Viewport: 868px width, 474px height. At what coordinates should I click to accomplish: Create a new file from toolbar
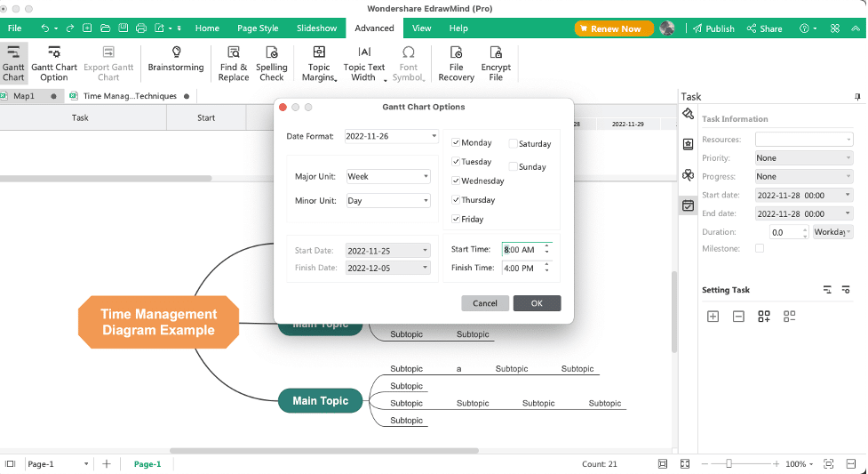pos(87,28)
